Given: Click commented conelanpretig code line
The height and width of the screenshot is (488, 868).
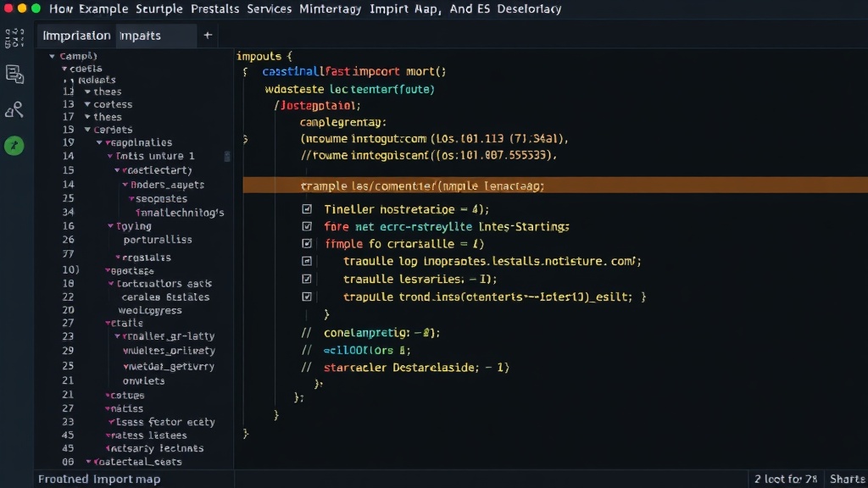Looking at the screenshot, I should click(x=371, y=332).
